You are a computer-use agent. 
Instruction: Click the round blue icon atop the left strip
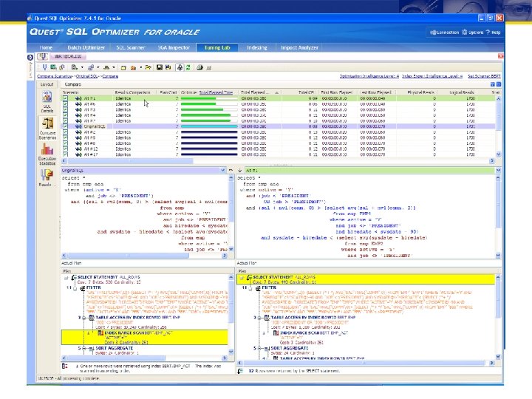click(x=30, y=58)
